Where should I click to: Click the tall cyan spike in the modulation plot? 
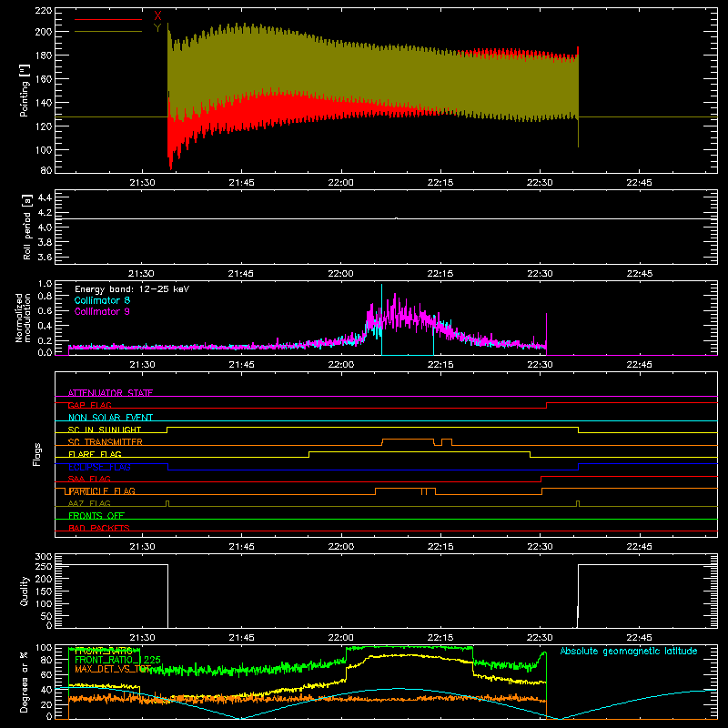pos(381,319)
